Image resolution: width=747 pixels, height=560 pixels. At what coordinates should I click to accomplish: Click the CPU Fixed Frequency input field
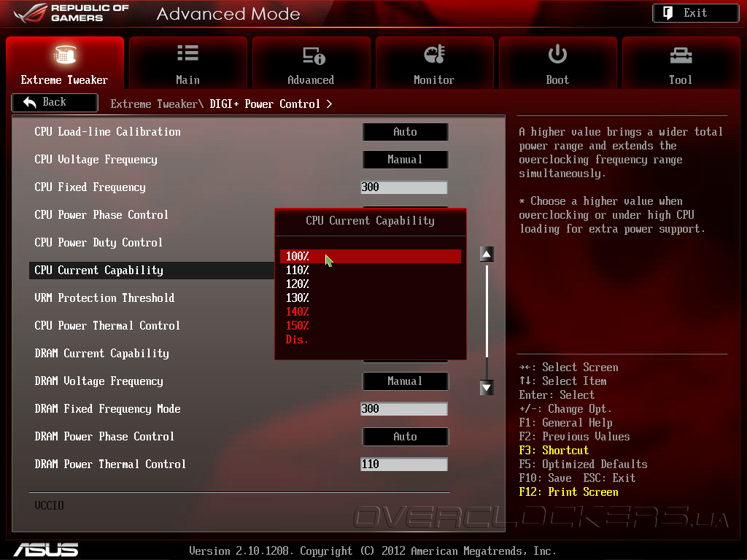tap(404, 187)
